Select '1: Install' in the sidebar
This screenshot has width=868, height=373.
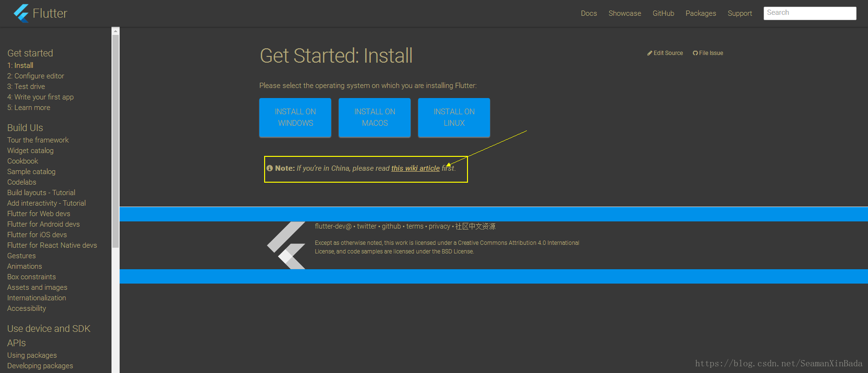20,66
